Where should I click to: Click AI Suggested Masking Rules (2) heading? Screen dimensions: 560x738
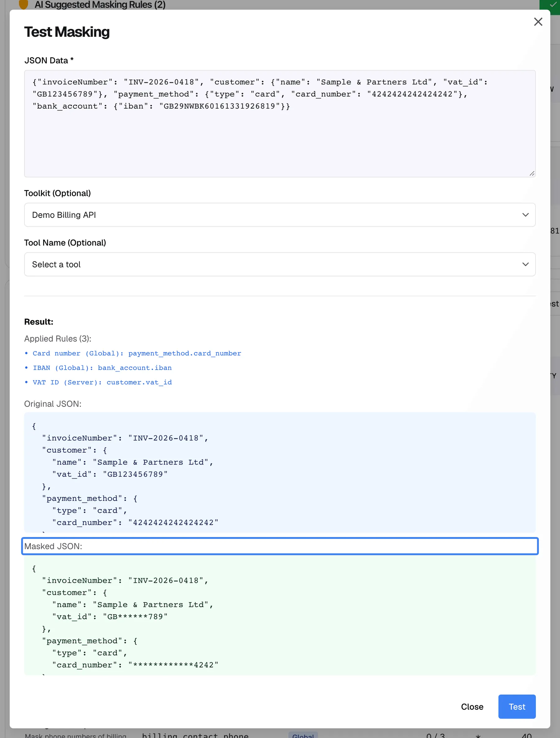click(100, 5)
